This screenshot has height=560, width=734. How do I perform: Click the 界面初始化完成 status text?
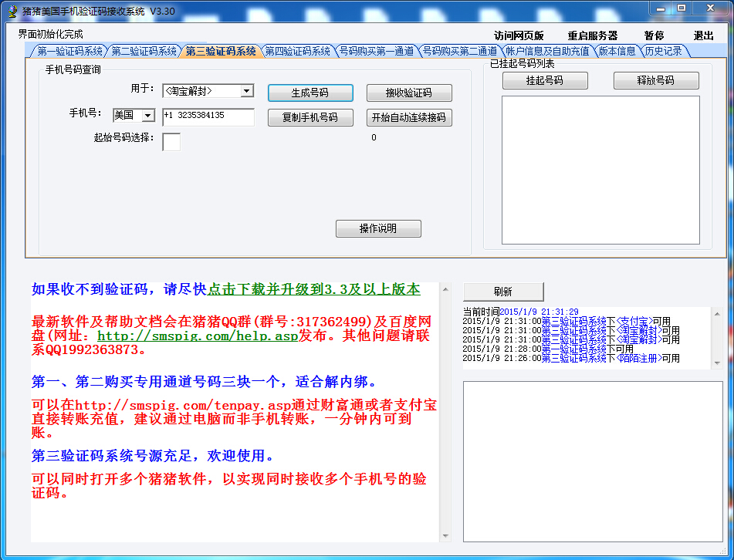tap(51, 34)
